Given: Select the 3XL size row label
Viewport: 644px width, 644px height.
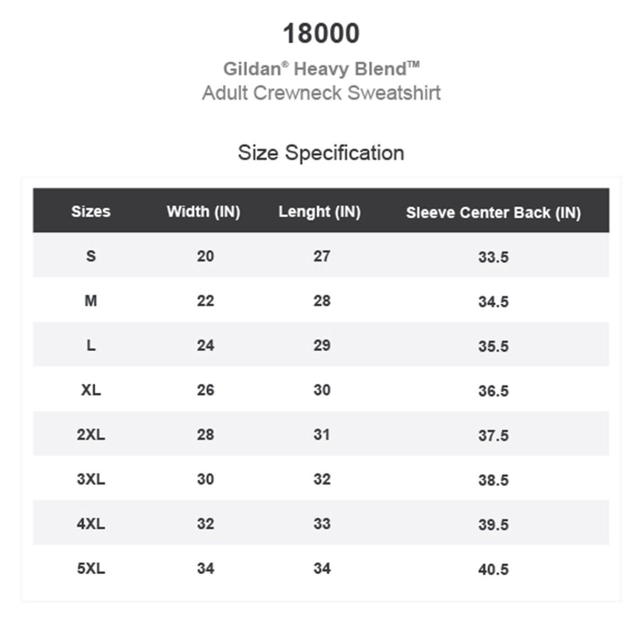Looking at the screenshot, I should (x=91, y=480).
